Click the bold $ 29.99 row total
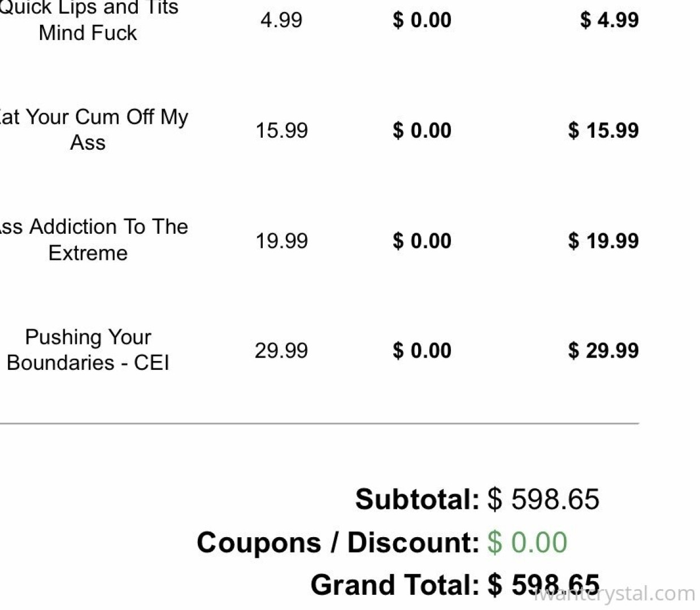 click(x=603, y=351)
